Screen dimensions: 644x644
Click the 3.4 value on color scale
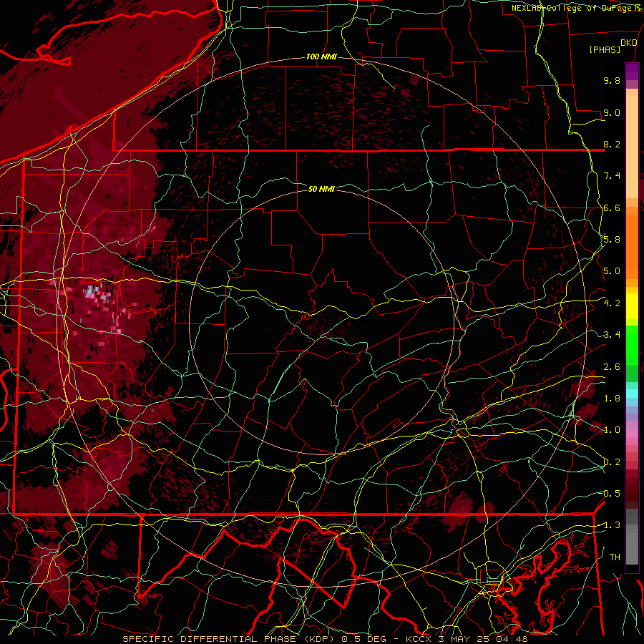612,335
